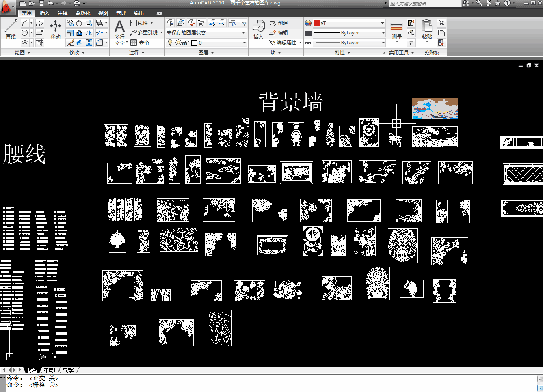Open the current layer dropdown showing 0
This screenshot has width=543, height=392.
[206, 43]
